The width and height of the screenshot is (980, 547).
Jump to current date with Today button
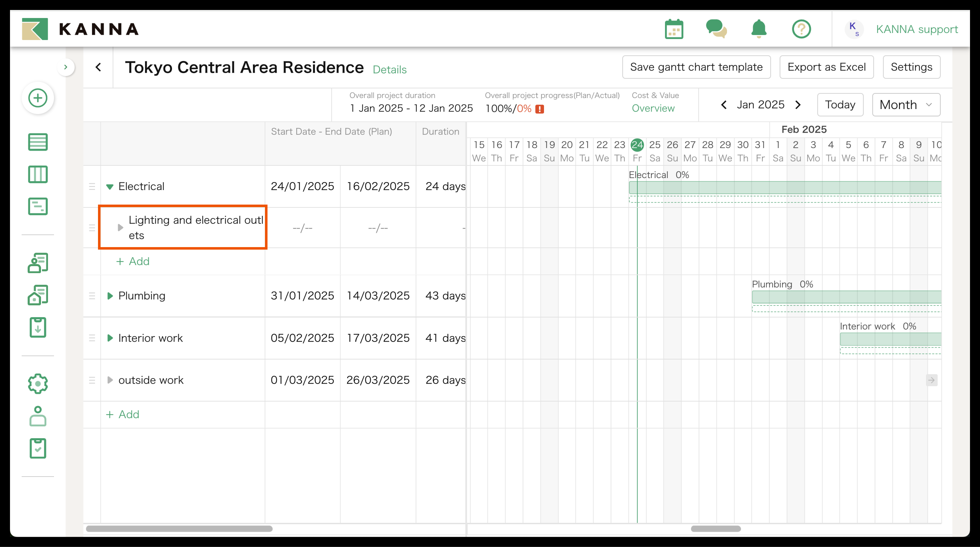click(x=840, y=104)
